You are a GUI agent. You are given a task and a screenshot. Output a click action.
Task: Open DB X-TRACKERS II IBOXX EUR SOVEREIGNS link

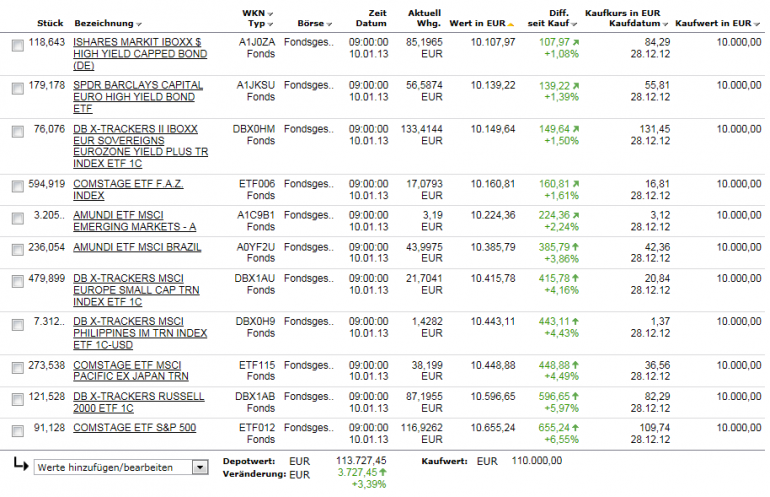pos(140,146)
